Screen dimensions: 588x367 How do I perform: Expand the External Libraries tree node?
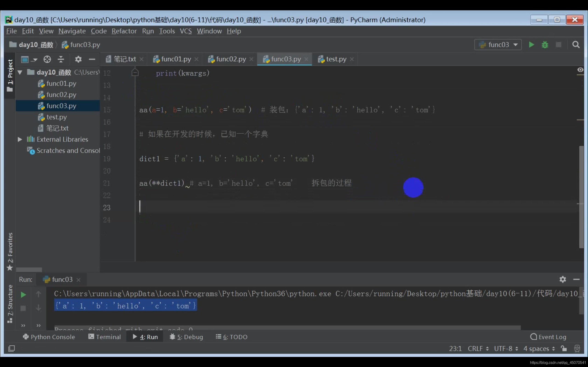(x=20, y=139)
